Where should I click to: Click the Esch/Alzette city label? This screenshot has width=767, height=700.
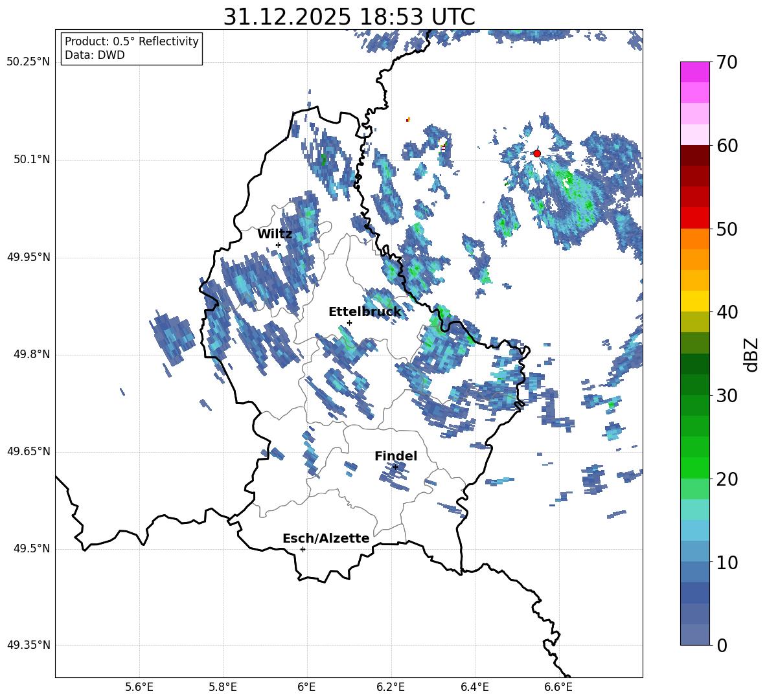tap(326, 538)
